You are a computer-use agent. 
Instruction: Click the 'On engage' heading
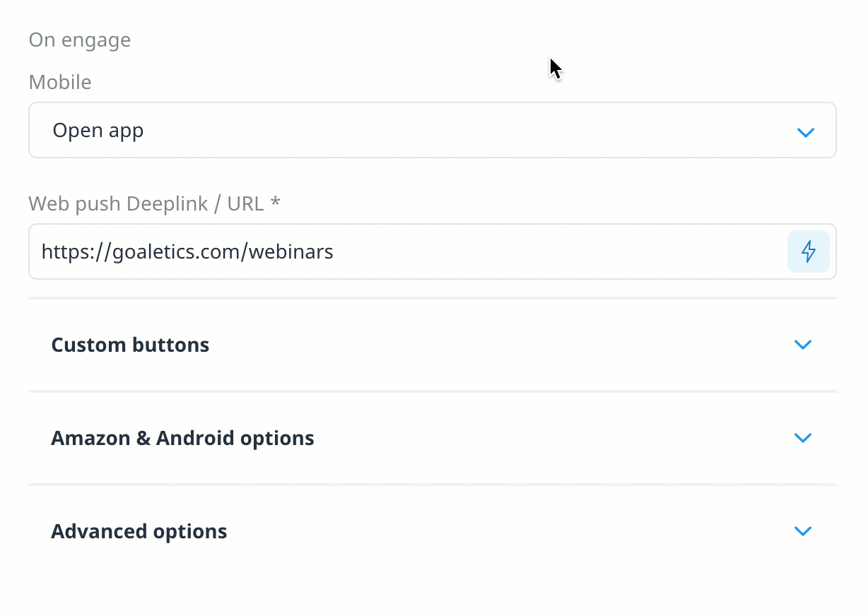pyautogui.click(x=80, y=40)
